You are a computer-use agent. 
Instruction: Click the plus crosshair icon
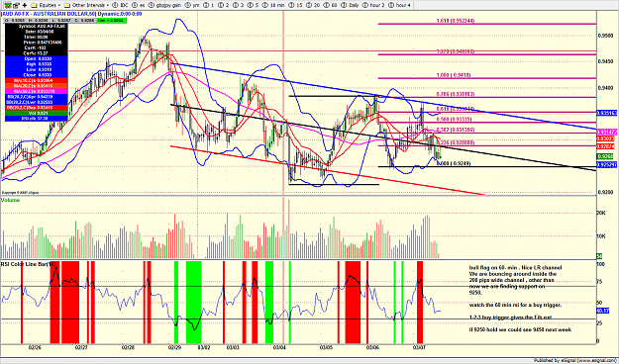point(25,5)
